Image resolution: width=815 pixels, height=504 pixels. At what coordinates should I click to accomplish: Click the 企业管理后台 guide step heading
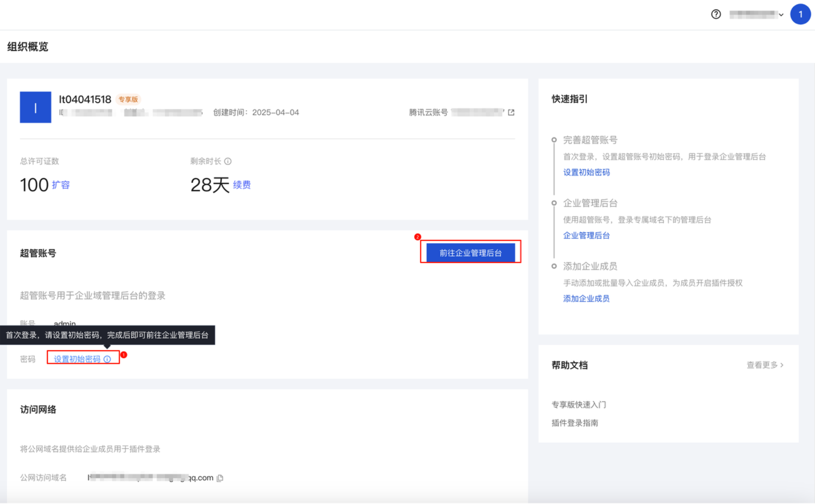(x=590, y=203)
